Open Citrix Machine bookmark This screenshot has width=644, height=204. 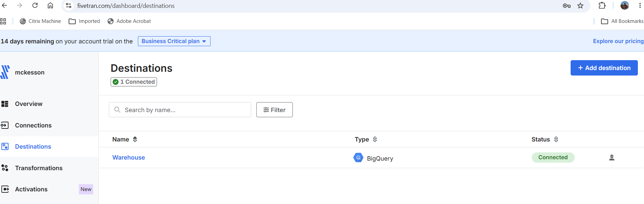point(40,21)
